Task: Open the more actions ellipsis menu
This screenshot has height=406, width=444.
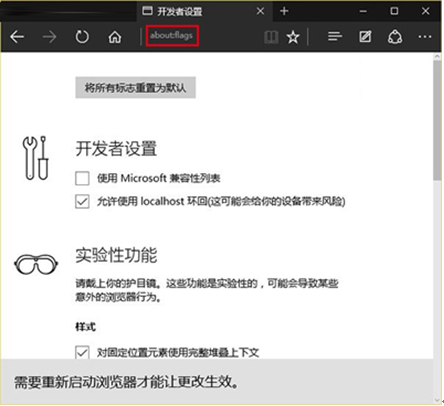Action: 424,37
